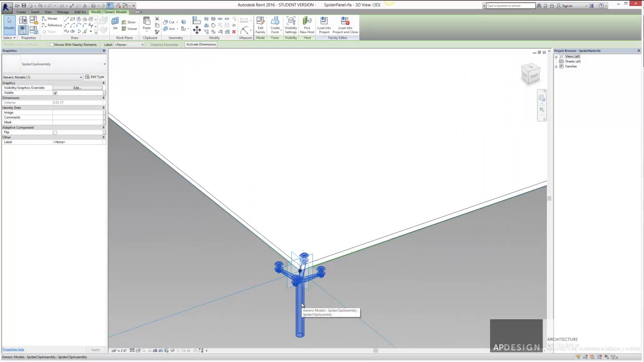Open Visibility Settings in the ribbon
Screen dimensions: 644x362
click(291, 25)
